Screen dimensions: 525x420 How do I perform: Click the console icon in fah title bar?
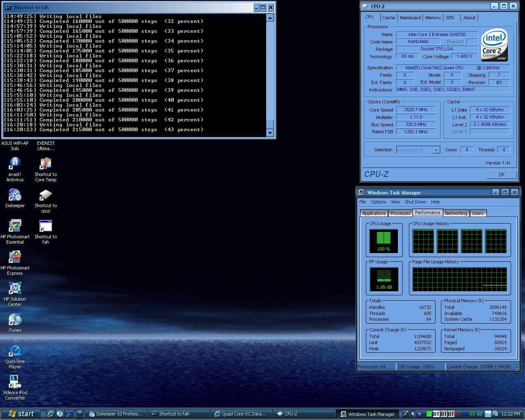[x=8, y=7]
